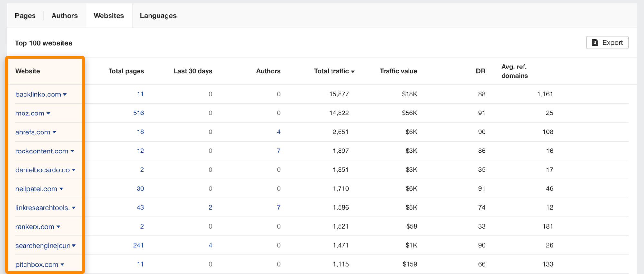Viewport: 644px width, 274px height.
Task: Select the Languages tab
Action: 158,16
